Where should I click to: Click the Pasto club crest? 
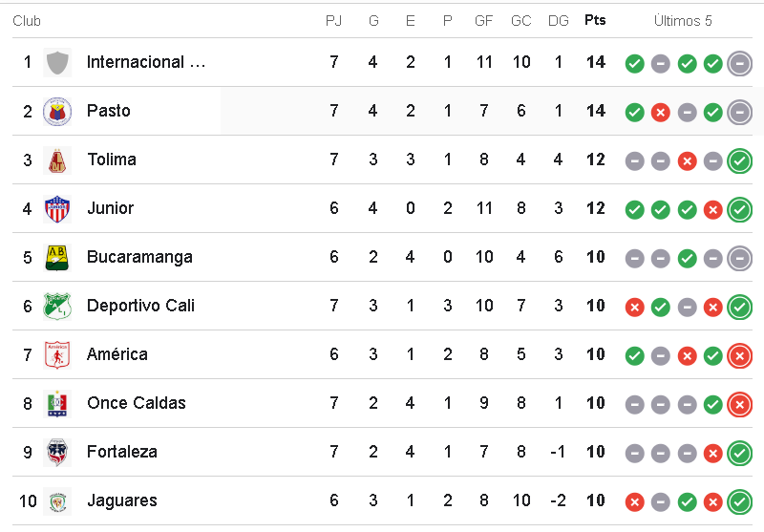tap(57, 112)
